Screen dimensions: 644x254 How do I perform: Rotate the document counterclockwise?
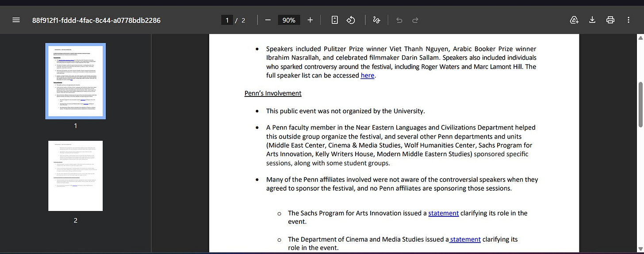(x=351, y=20)
